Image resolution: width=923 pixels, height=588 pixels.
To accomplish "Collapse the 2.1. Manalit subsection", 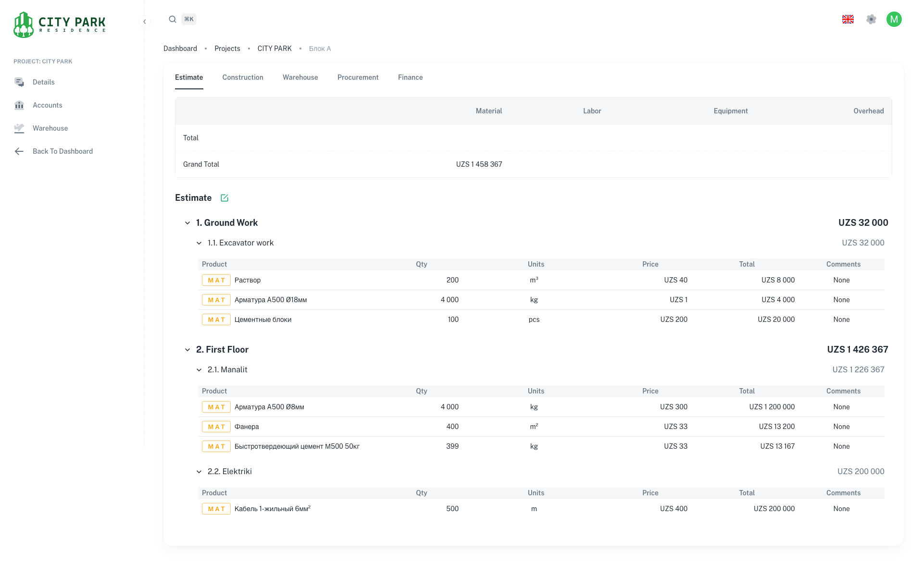I will tap(199, 370).
